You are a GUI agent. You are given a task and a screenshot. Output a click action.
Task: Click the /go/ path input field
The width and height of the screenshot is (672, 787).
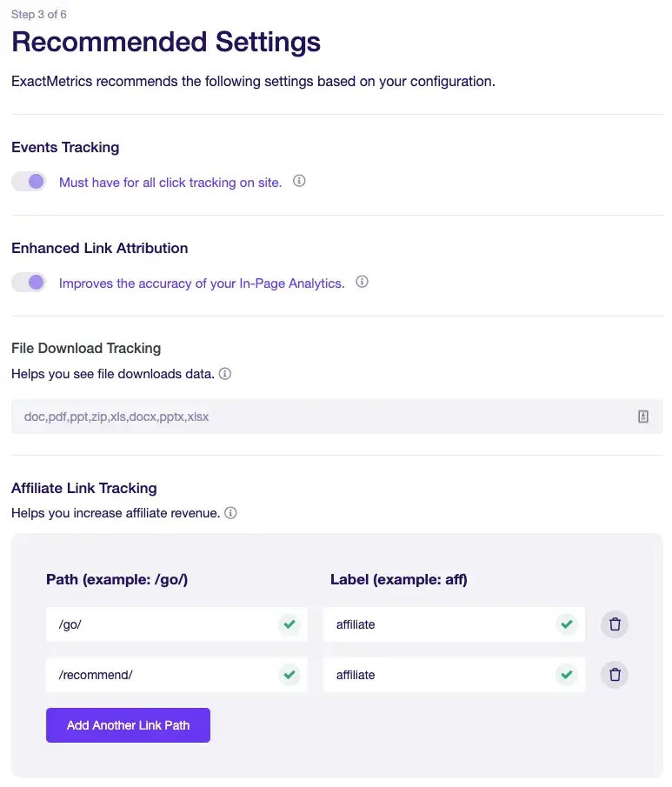point(161,624)
